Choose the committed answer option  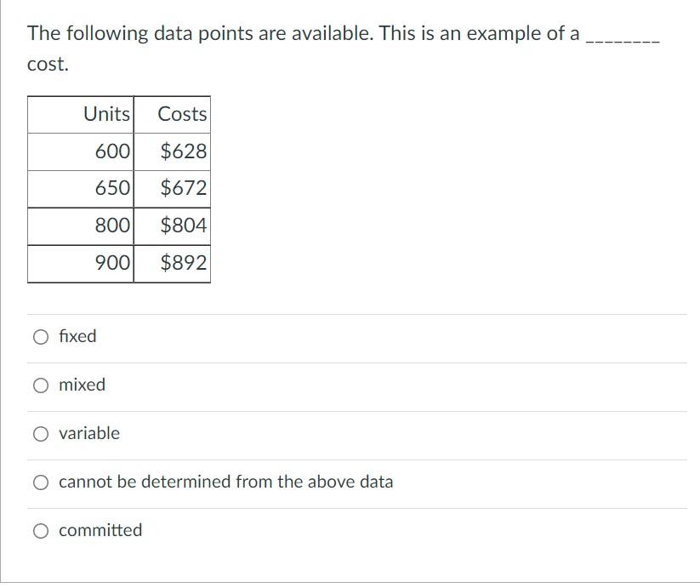(x=39, y=530)
